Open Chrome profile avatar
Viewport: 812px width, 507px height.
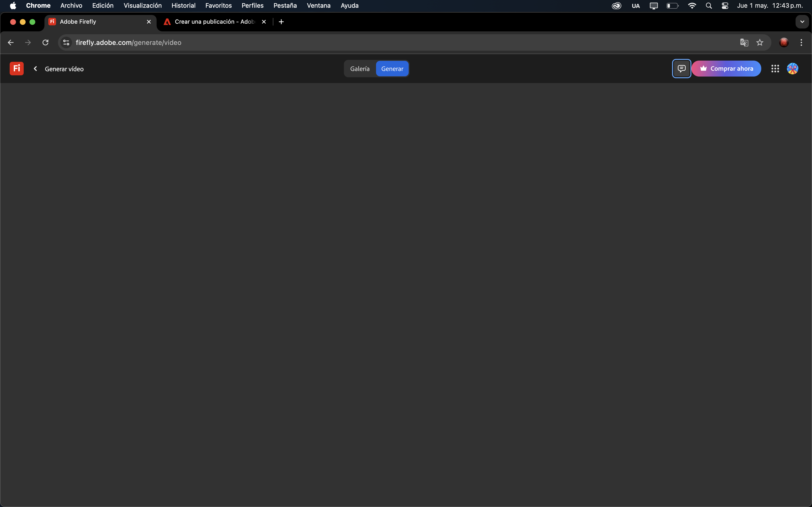783,42
